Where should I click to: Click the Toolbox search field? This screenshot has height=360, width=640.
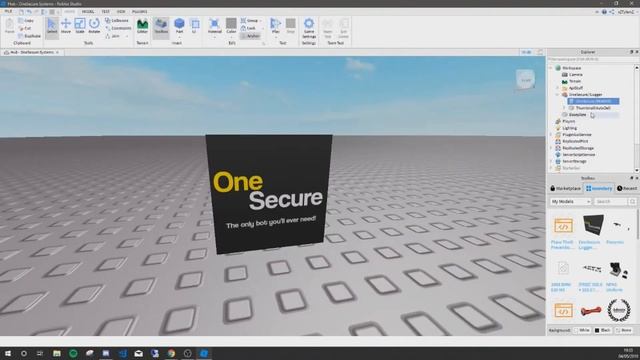click(611, 202)
